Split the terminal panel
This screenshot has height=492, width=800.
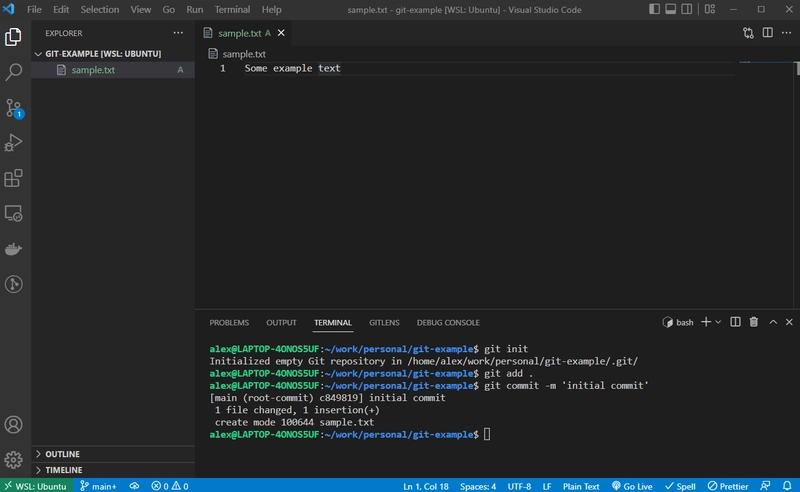[735, 322]
